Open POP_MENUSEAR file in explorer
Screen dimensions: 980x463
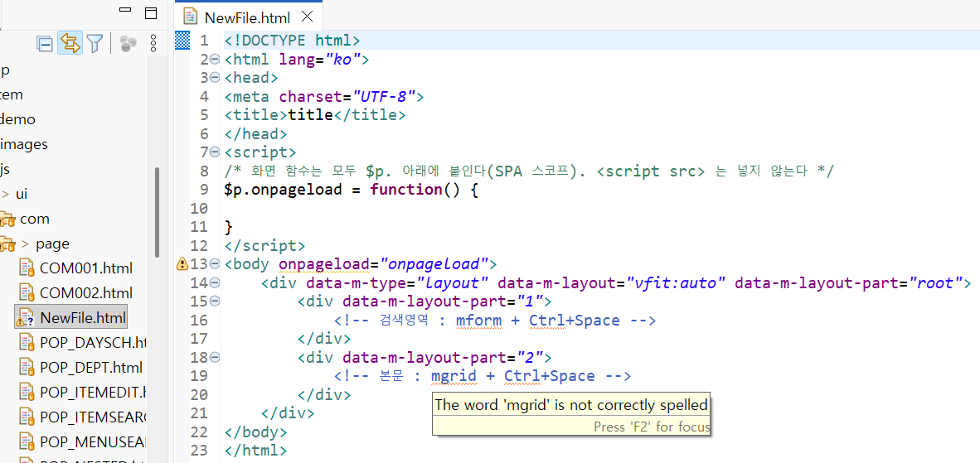[92, 441]
